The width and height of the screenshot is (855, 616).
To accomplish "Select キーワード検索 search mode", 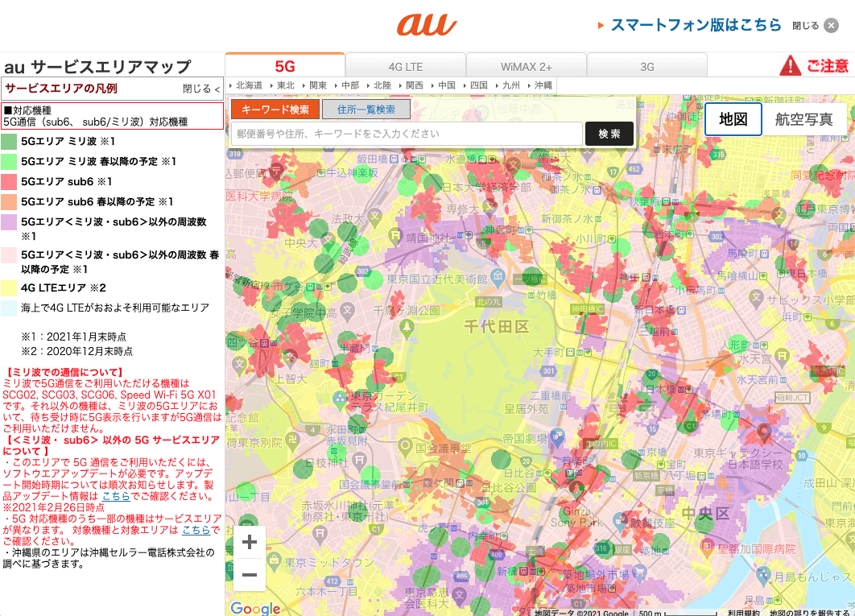I will (x=275, y=110).
